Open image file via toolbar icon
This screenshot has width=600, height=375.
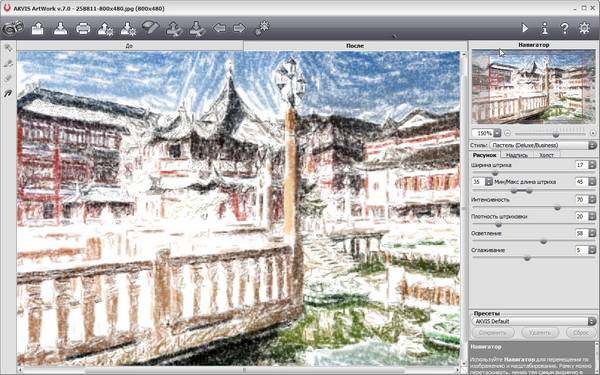tap(38, 28)
